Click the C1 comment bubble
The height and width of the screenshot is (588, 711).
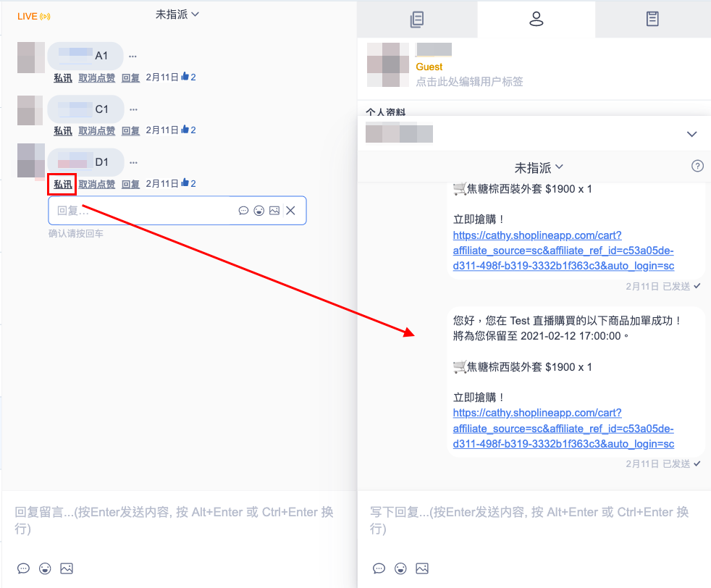coord(85,109)
